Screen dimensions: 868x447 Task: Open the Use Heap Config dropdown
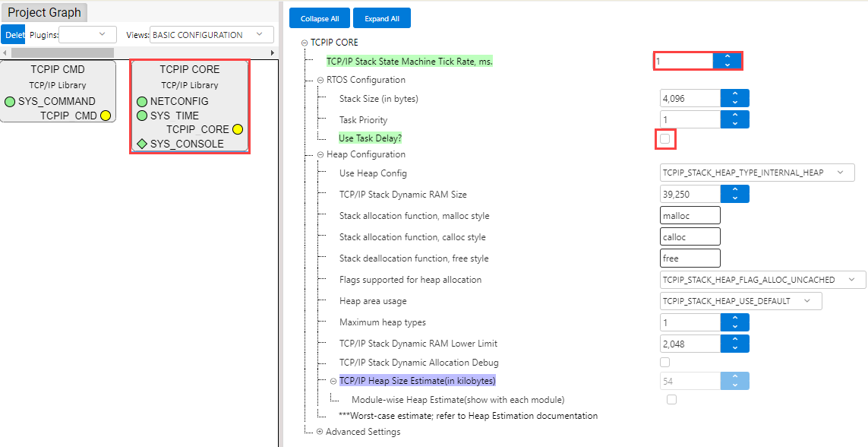point(757,173)
